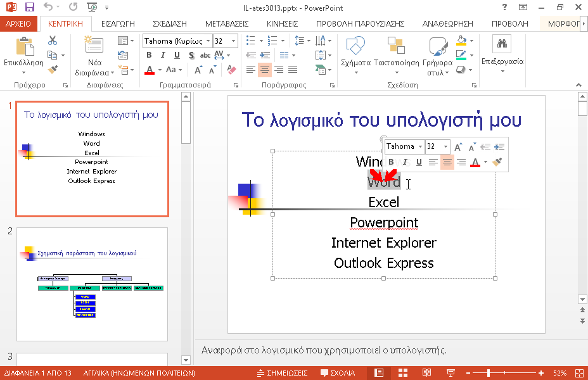Click the 52% zoom level
Image resolution: width=588 pixels, height=380 pixels.
pyautogui.click(x=559, y=373)
